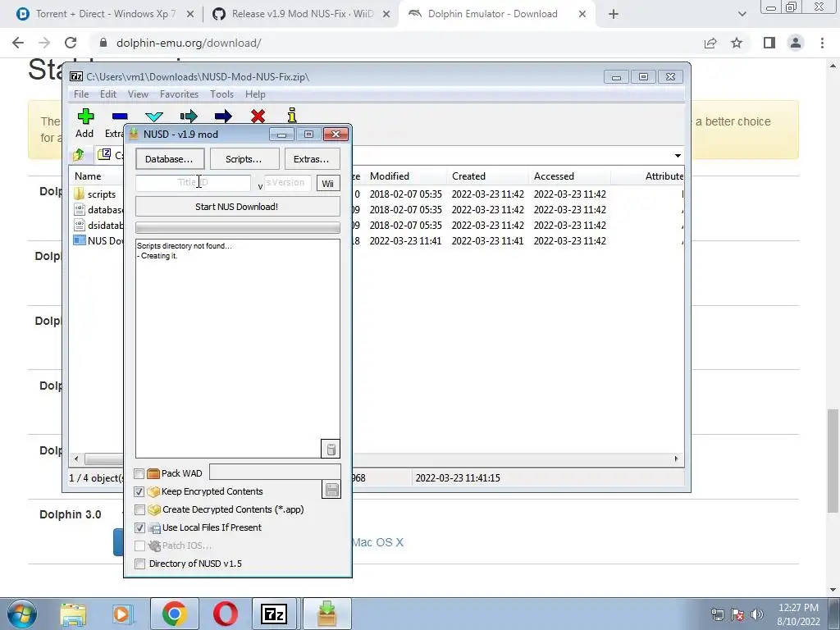Check Directory of NUSD v1.5
Viewport: 840px width, 630px height.
pos(139,564)
